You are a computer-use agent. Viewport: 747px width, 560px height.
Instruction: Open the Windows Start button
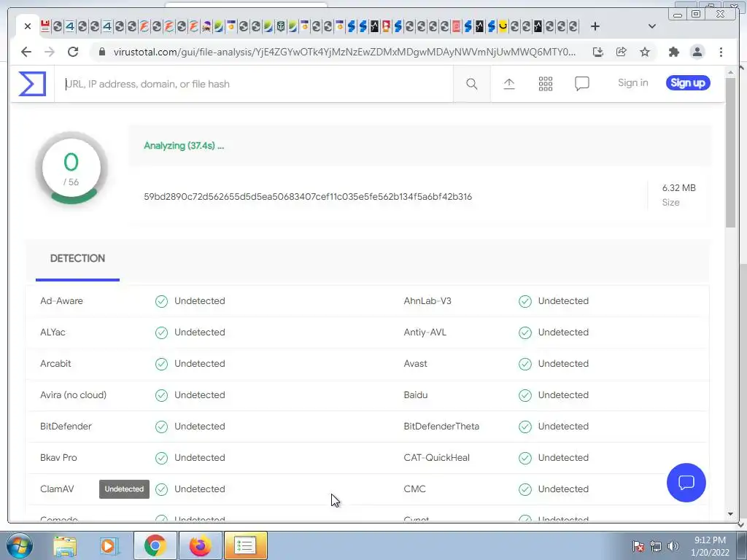click(19, 545)
